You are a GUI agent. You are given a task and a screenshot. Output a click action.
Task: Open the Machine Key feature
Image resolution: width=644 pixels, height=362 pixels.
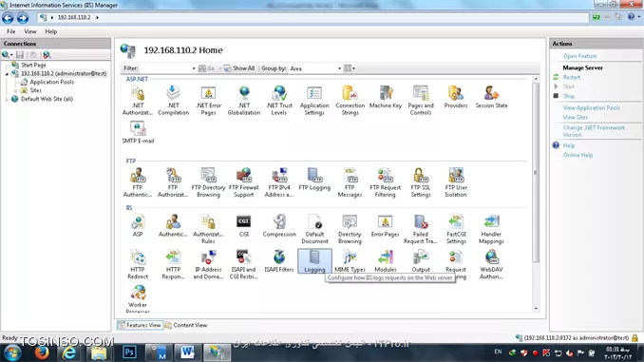[386, 97]
